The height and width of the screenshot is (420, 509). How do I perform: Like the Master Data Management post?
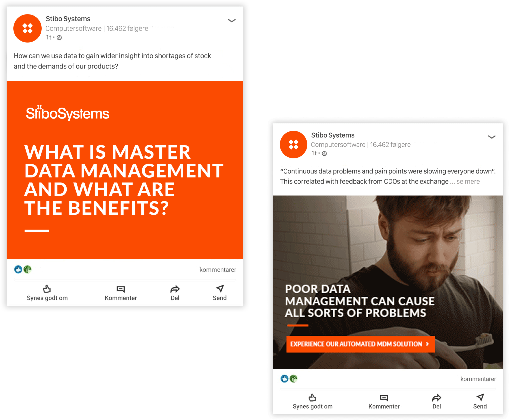click(x=47, y=293)
